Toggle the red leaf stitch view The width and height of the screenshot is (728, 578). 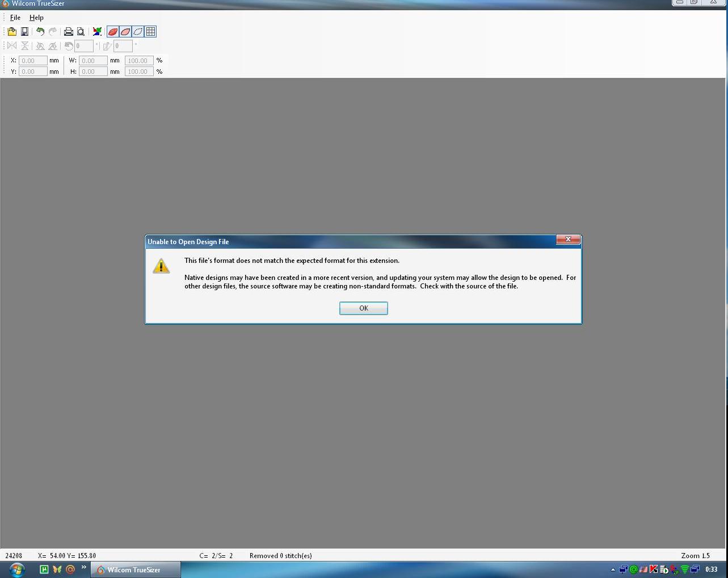click(113, 32)
